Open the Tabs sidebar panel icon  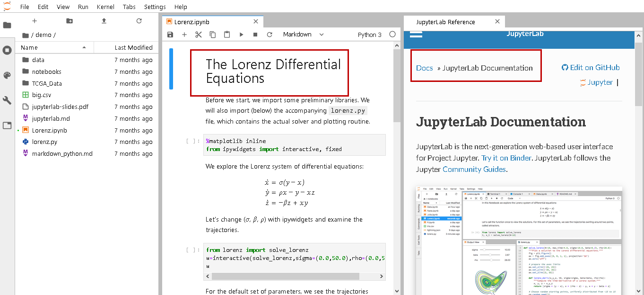[x=7, y=125]
